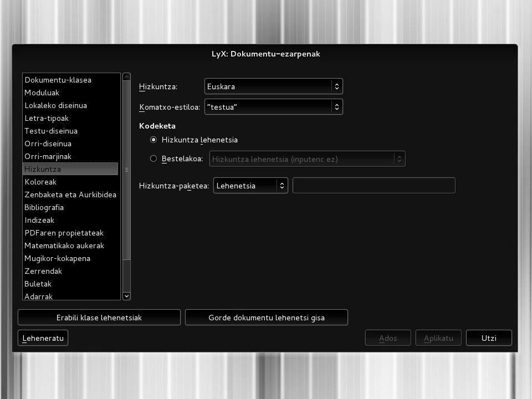This screenshot has height=399, width=532.
Task: Go to Lokaleko diseinua section
Action: pyautogui.click(x=70, y=105)
